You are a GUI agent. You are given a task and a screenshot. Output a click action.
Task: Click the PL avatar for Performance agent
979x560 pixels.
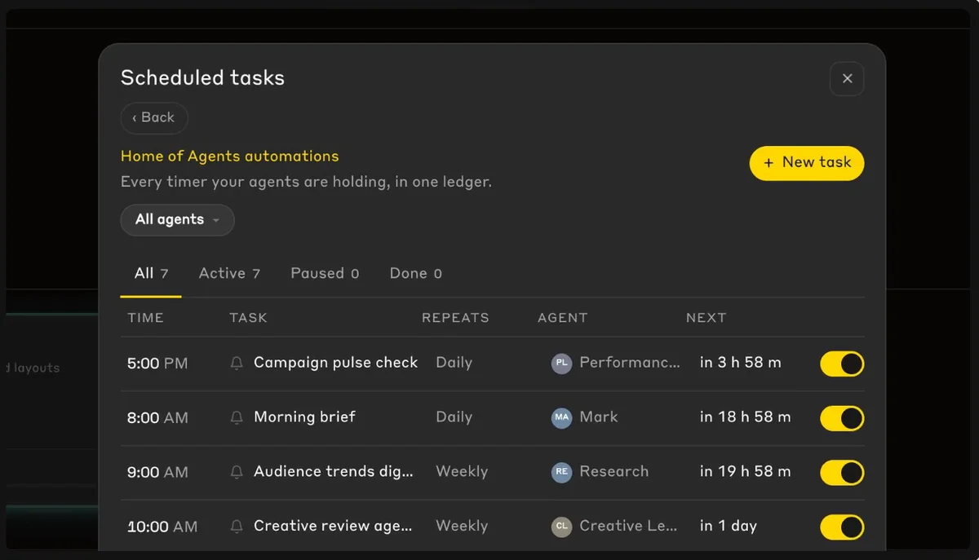point(561,364)
